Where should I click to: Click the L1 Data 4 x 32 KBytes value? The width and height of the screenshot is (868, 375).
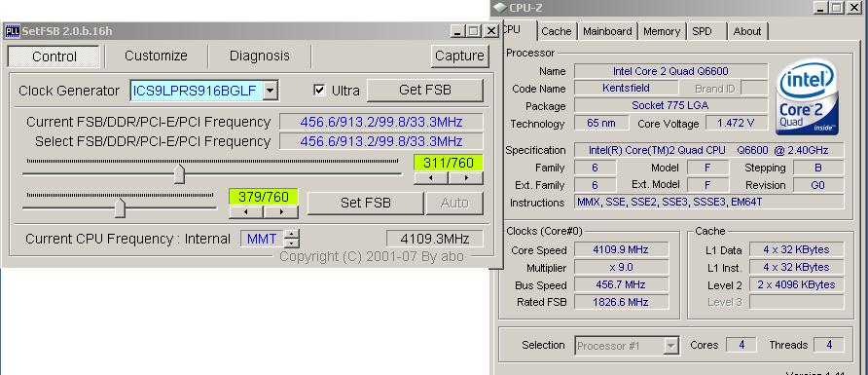coord(797,249)
